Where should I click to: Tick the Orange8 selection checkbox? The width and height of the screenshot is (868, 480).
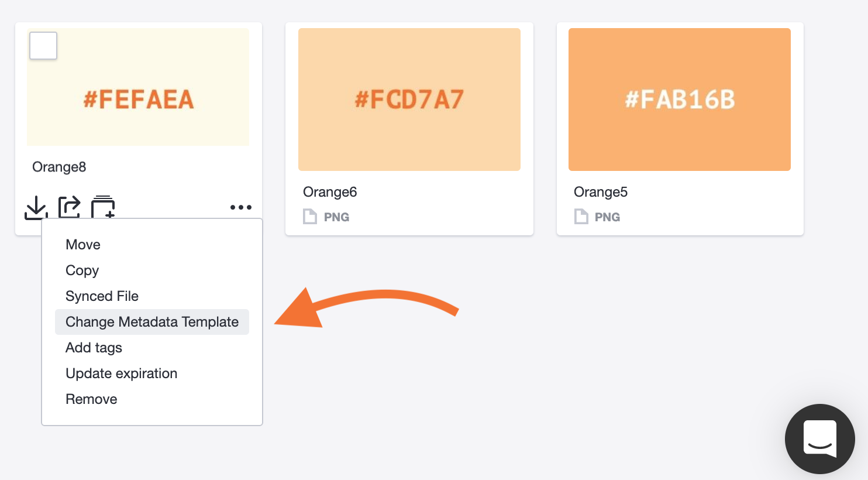(43, 46)
